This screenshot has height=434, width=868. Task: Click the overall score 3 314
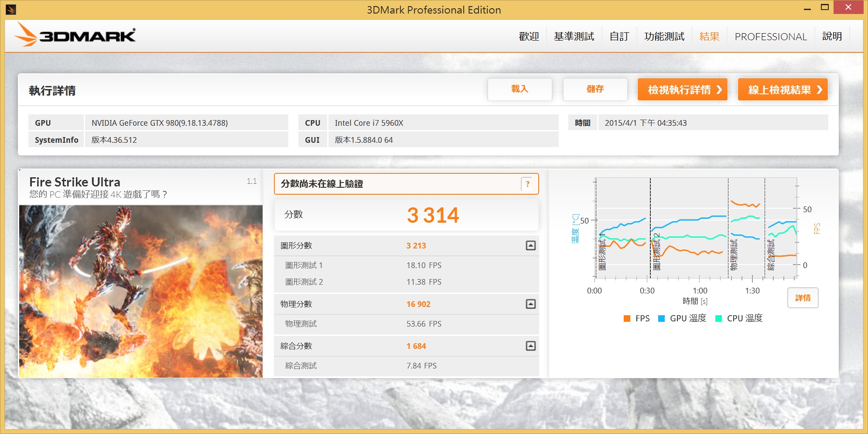(x=433, y=215)
